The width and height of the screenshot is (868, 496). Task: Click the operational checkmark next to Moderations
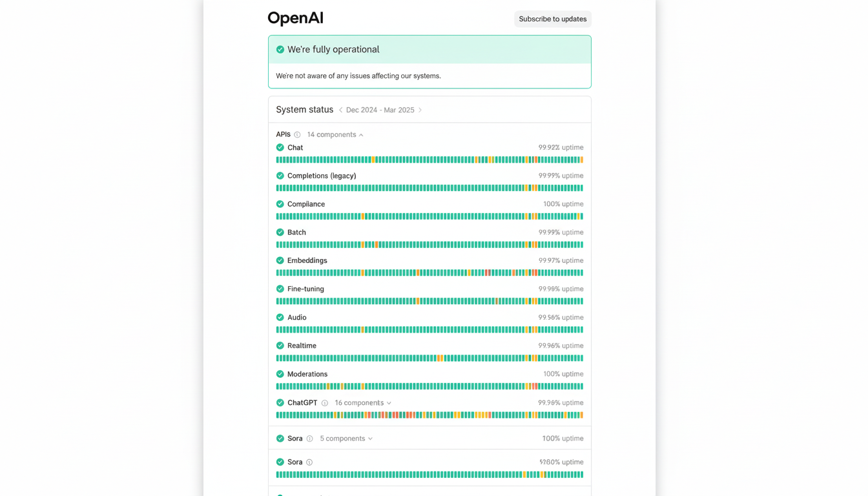[280, 374]
